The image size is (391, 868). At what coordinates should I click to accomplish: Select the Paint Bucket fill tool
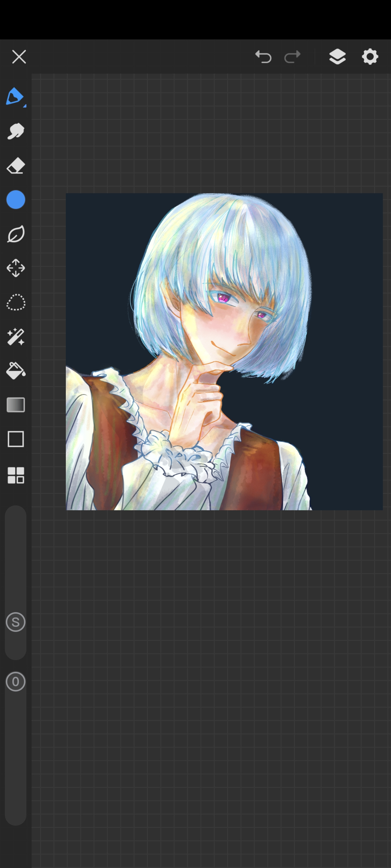click(16, 371)
